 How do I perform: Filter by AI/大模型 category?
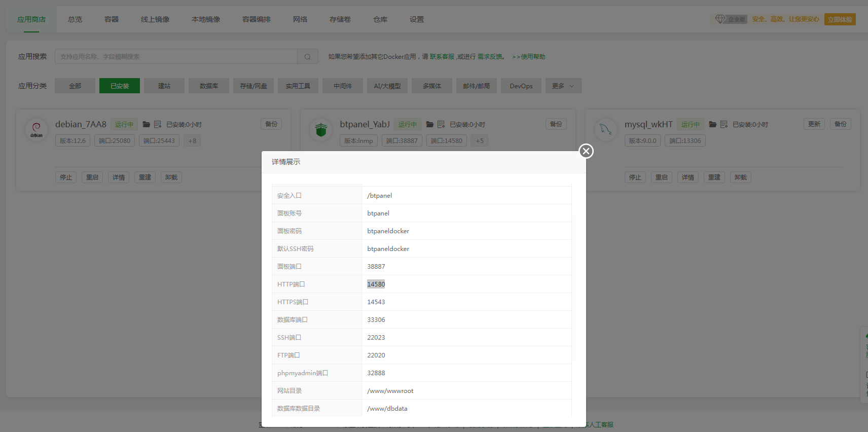pyautogui.click(x=387, y=86)
